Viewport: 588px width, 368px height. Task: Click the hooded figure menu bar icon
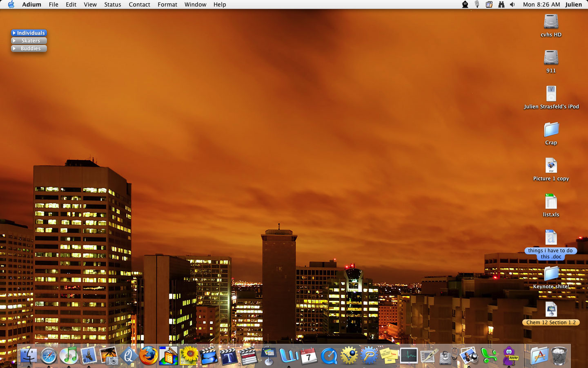click(x=465, y=4)
